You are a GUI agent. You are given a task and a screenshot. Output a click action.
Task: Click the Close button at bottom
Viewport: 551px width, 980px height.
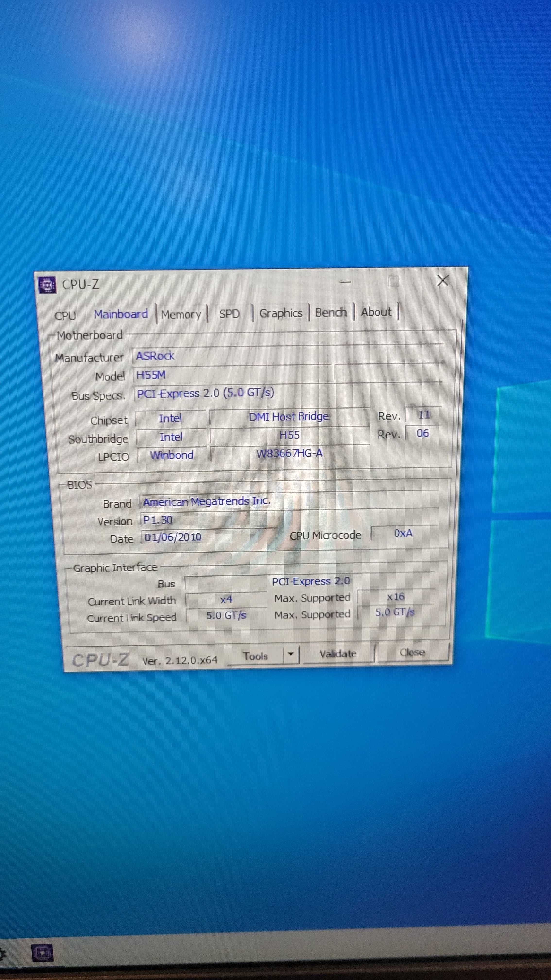(412, 652)
